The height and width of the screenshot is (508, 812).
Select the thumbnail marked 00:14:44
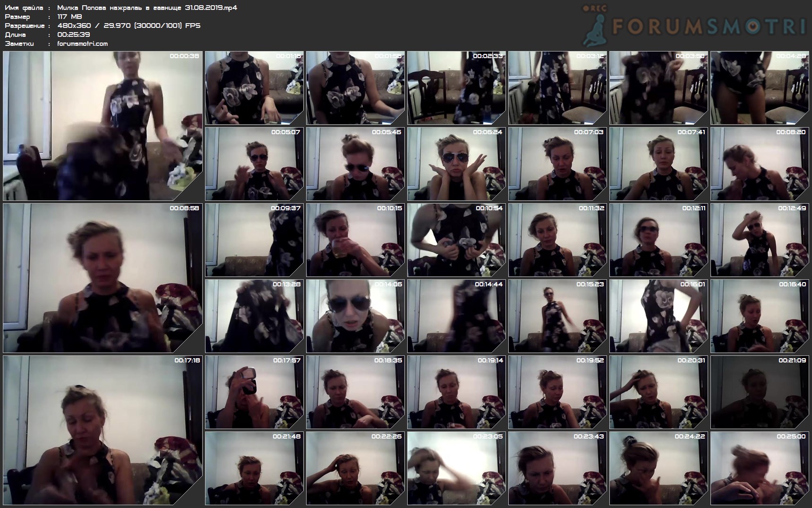(x=456, y=316)
